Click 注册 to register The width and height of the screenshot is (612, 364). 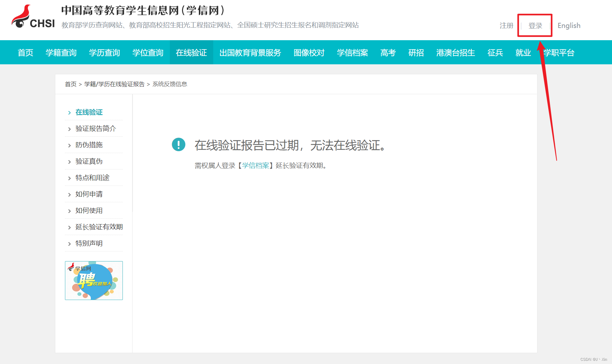coord(506,25)
